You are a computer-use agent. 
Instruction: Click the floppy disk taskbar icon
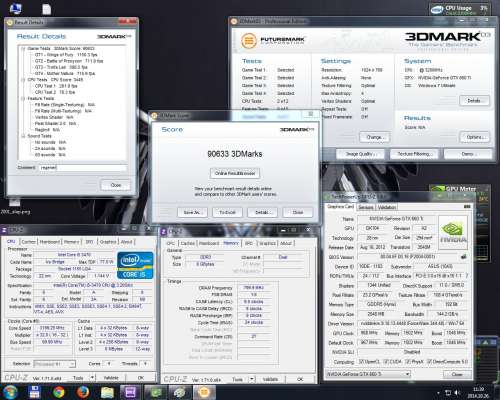pyautogui.click(x=34, y=392)
